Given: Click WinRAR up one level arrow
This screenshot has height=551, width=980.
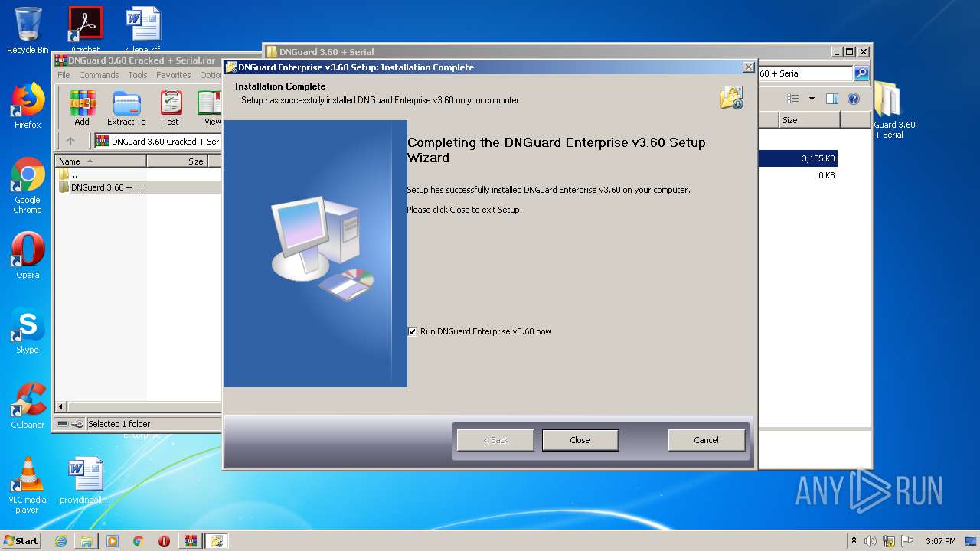Looking at the screenshot, I should click(x=70, y=141).
